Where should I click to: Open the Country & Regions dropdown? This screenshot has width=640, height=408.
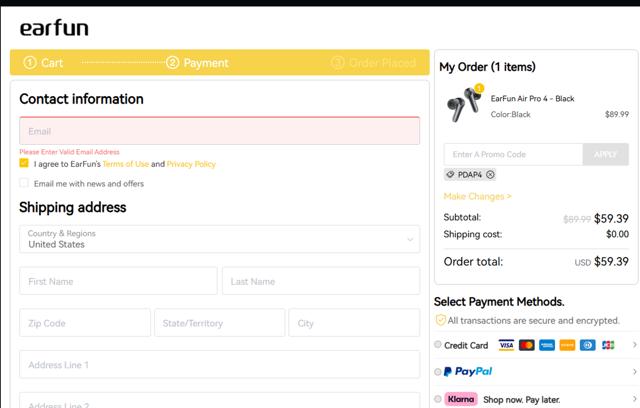220,239
